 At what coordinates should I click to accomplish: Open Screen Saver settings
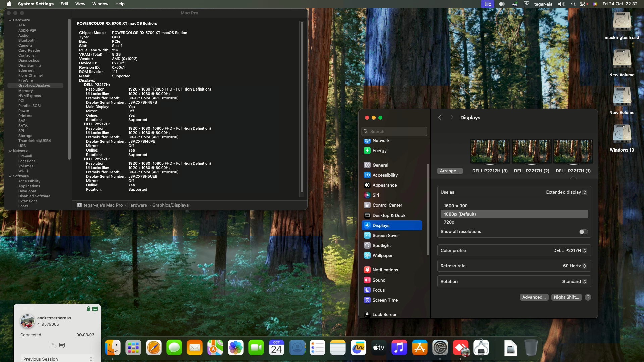(391, 236)
